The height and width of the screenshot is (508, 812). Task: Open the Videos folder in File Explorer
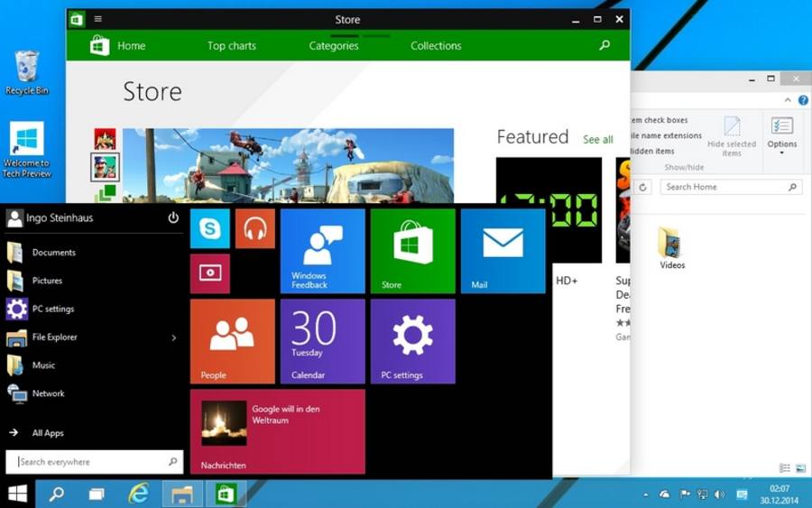pyautogui.click(x=672, y=247)
